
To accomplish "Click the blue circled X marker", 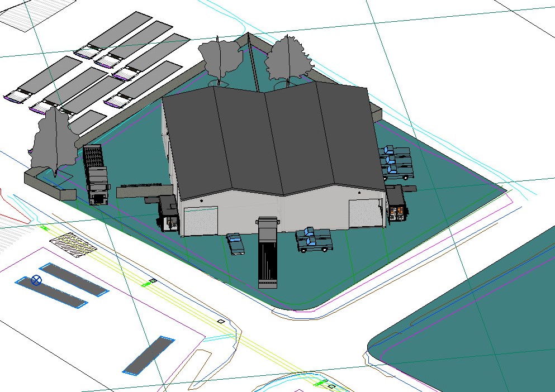I will coord(36,280).
